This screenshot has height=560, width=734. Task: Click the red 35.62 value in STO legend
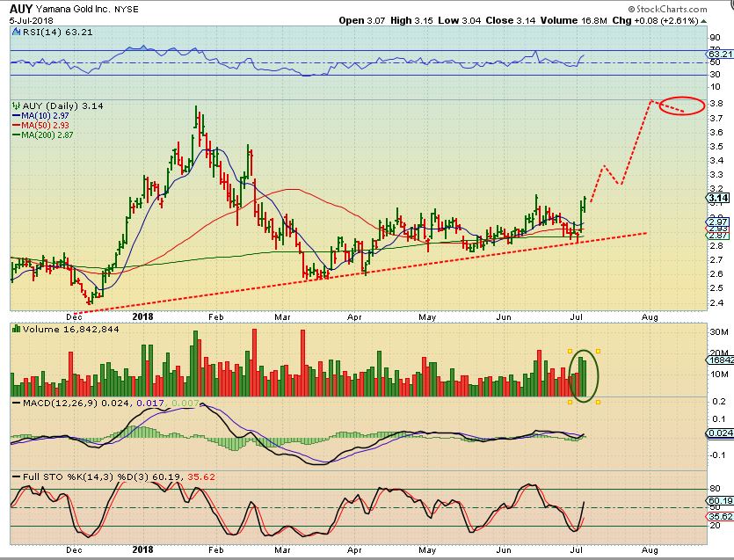(201, 476)
